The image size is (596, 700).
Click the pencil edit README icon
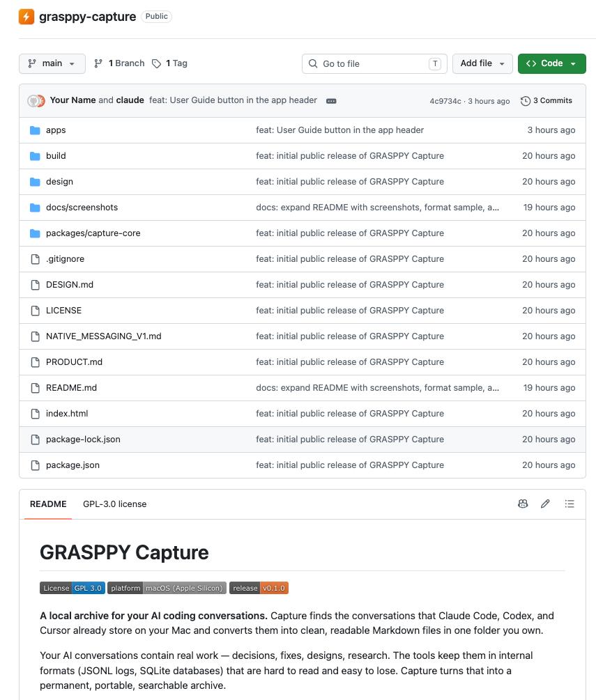(545, 504)
